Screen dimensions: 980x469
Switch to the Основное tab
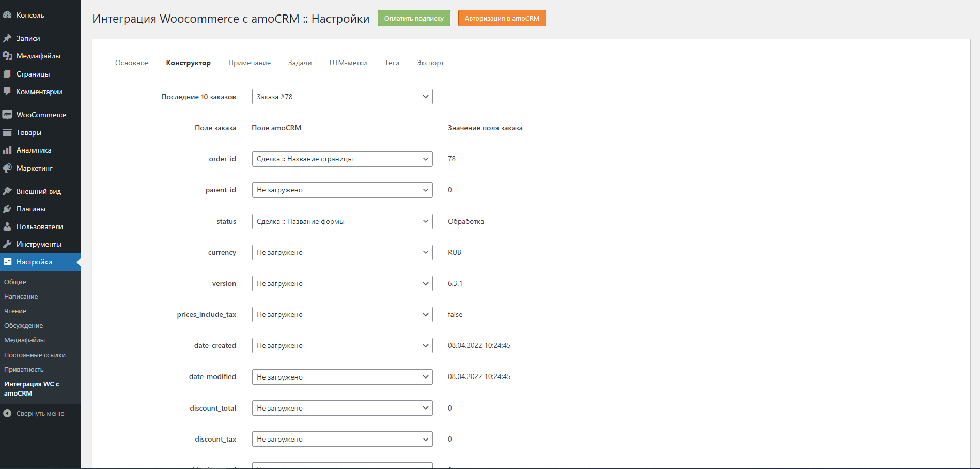[132, 63]
